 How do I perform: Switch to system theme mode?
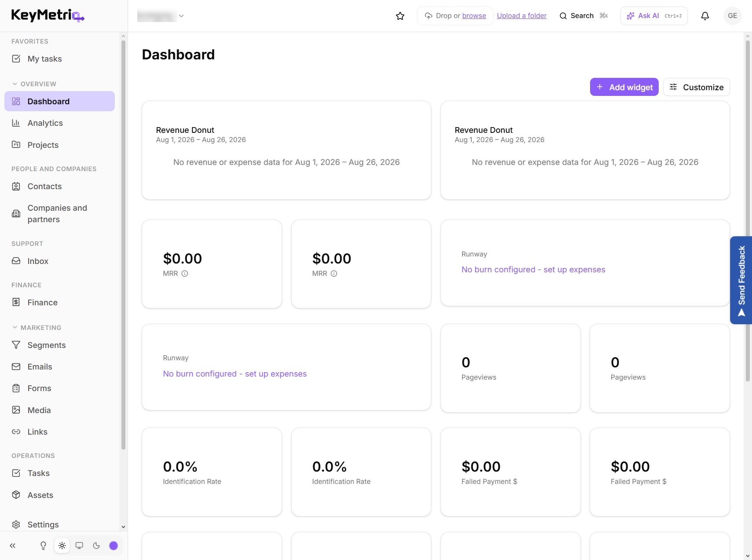pos(79,545)
